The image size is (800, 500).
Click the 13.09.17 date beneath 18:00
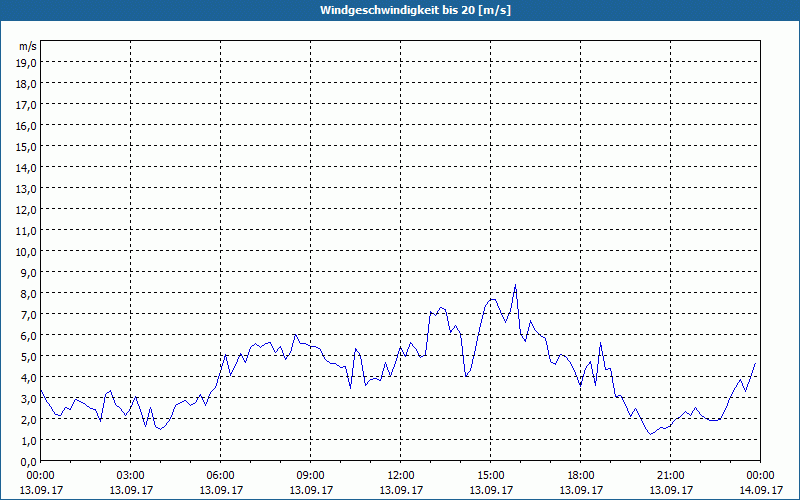click(x=581, y=490)
